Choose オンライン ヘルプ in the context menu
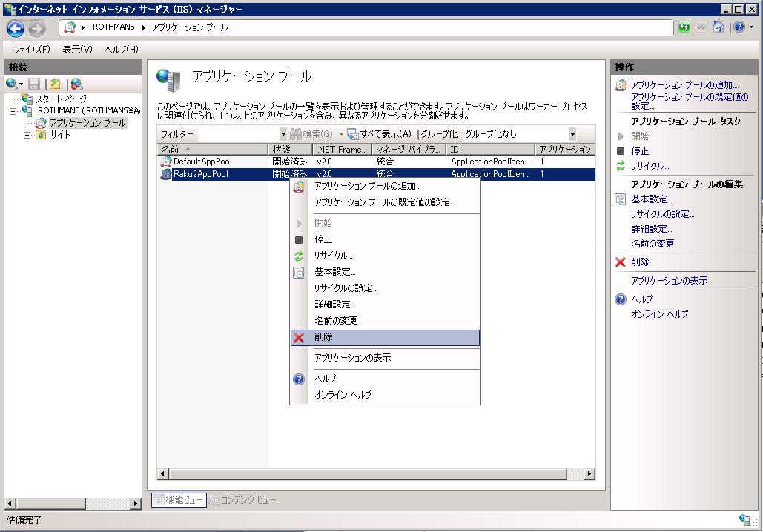763x532 pixels. [x=385, y=395]
